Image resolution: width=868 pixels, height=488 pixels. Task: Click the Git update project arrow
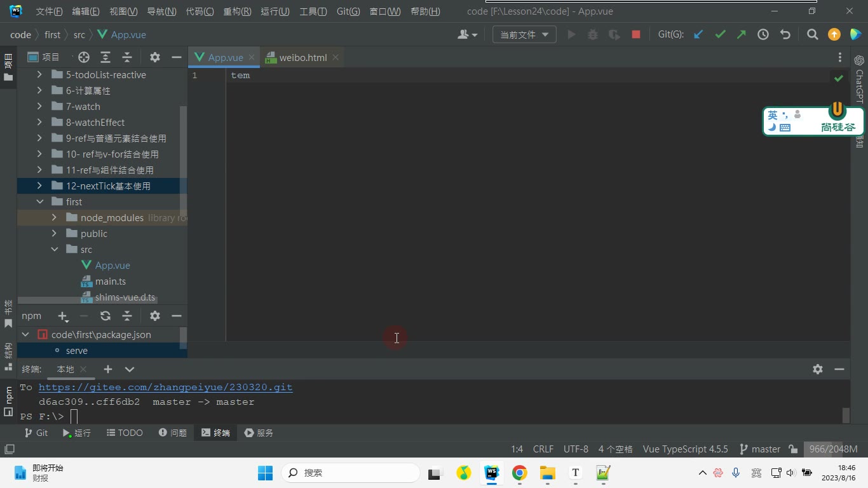point(698,35)
